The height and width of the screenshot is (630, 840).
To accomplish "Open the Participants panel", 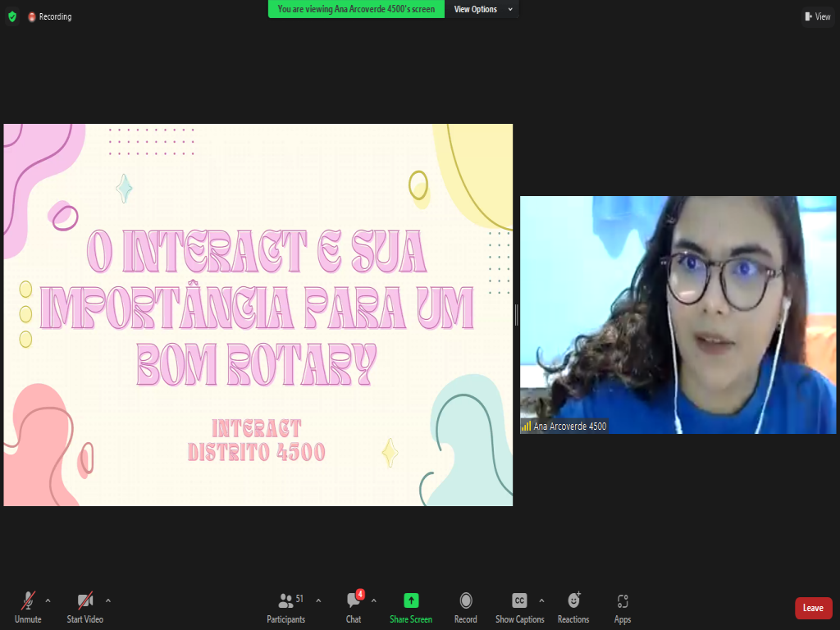I will pyautogui.click(x=285, y=606).
